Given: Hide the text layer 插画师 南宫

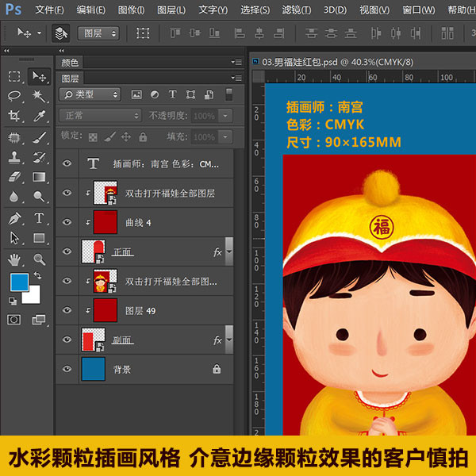Looking at the screenshot, I should point(67,163).
